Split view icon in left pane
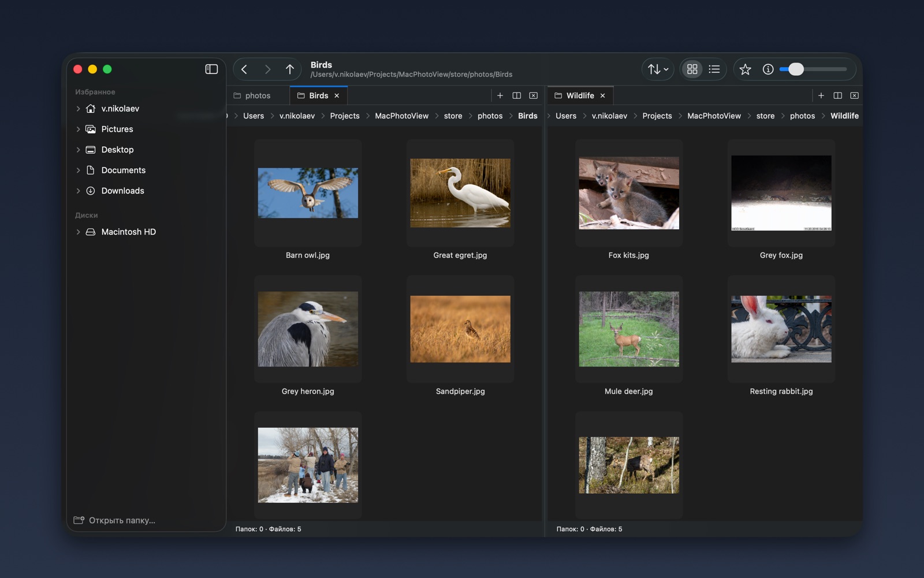Image resolution: width=924 pixels, height=578 pixels. 517,95
